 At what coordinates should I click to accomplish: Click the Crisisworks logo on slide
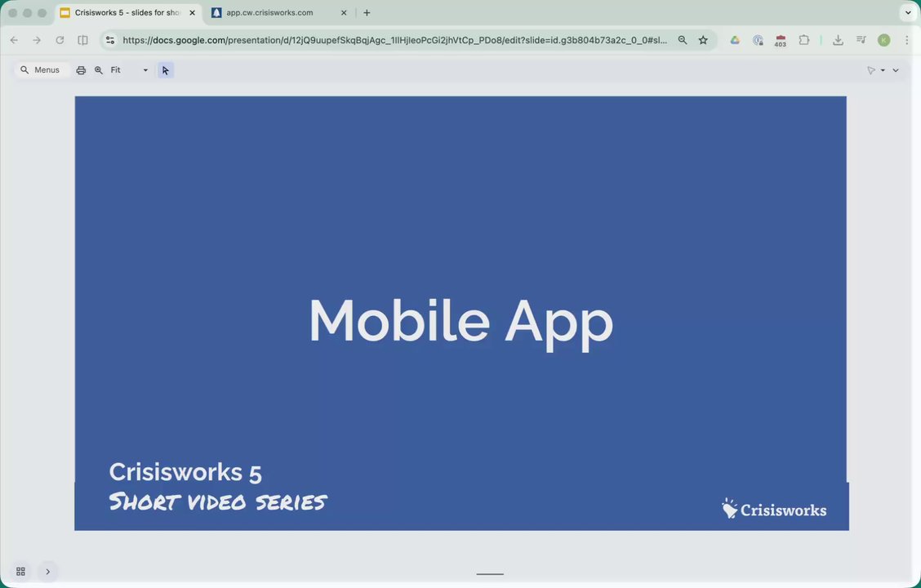click(774, 510)
